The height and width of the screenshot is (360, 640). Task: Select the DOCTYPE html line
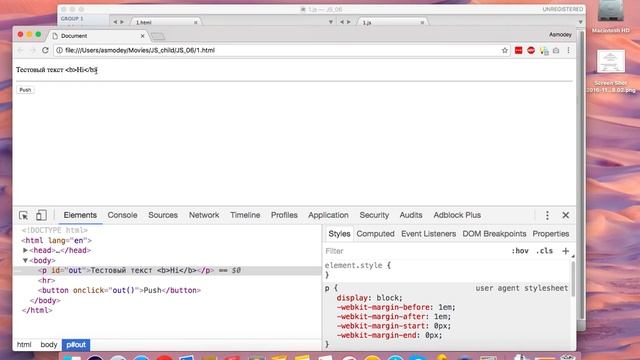(55, 231)
